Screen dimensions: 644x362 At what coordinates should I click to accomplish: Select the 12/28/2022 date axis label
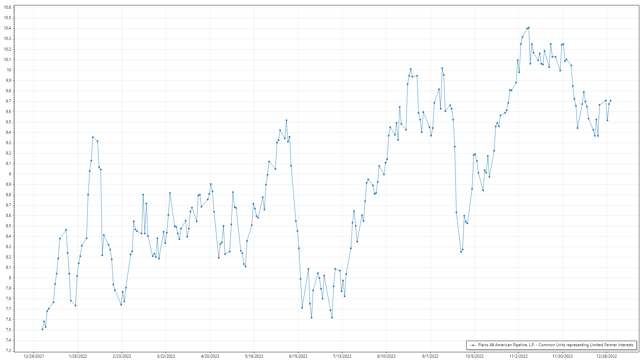coord(606,356)
